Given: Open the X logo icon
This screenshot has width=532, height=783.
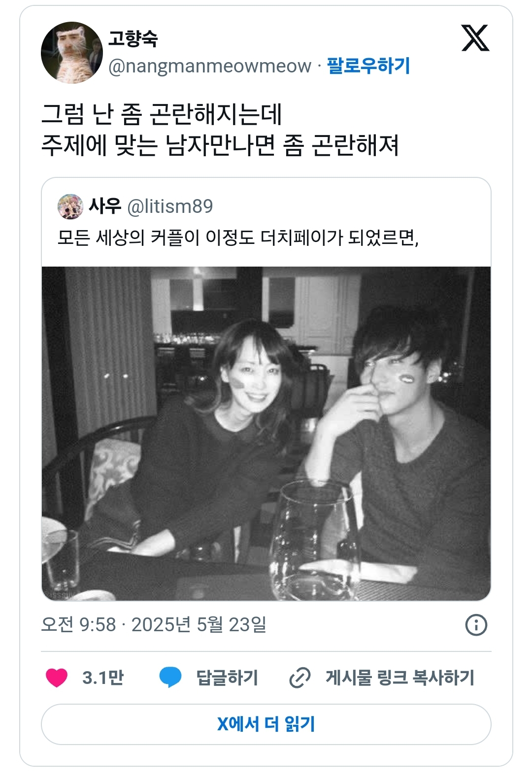Looking at the screenshot, I should pos(475,38).
